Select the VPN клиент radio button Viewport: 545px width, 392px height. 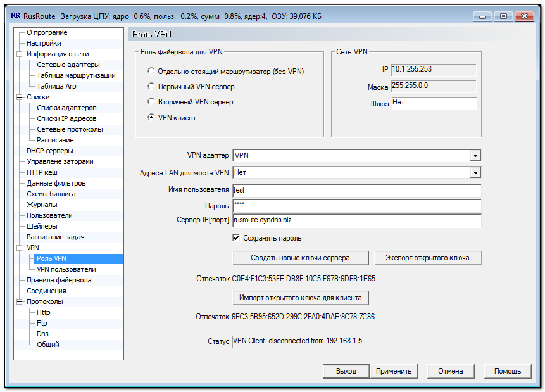click(151, 117)
